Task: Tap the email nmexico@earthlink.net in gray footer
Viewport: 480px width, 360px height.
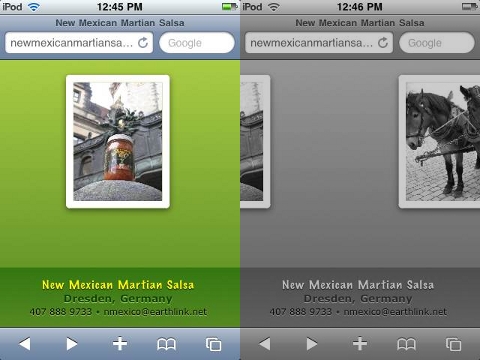Action: pos(395,312)
